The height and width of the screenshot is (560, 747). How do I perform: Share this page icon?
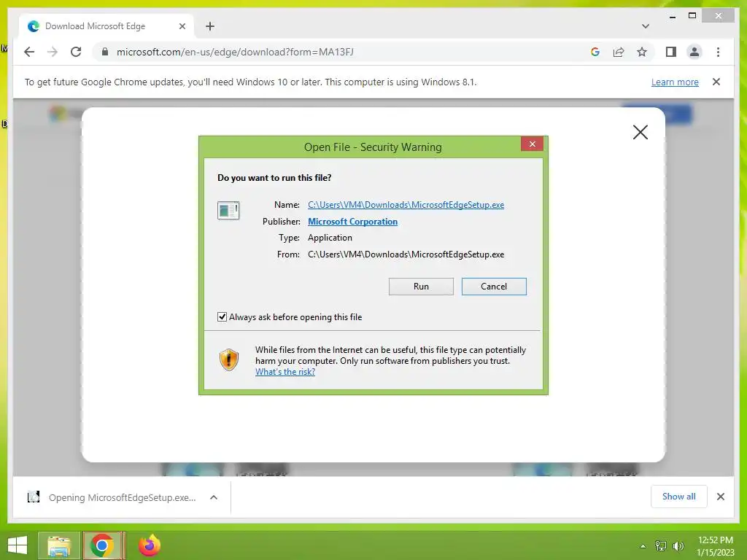tap(619, 52)
